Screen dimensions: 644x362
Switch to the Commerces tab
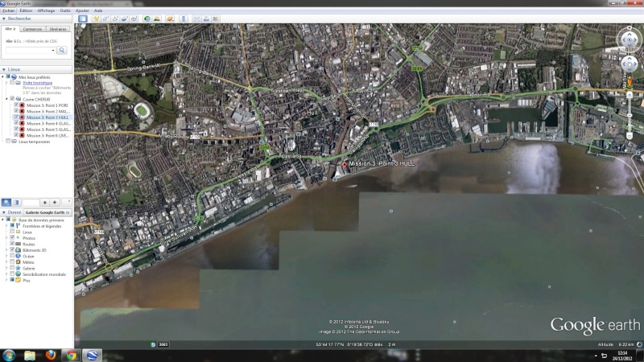(32, 29)
